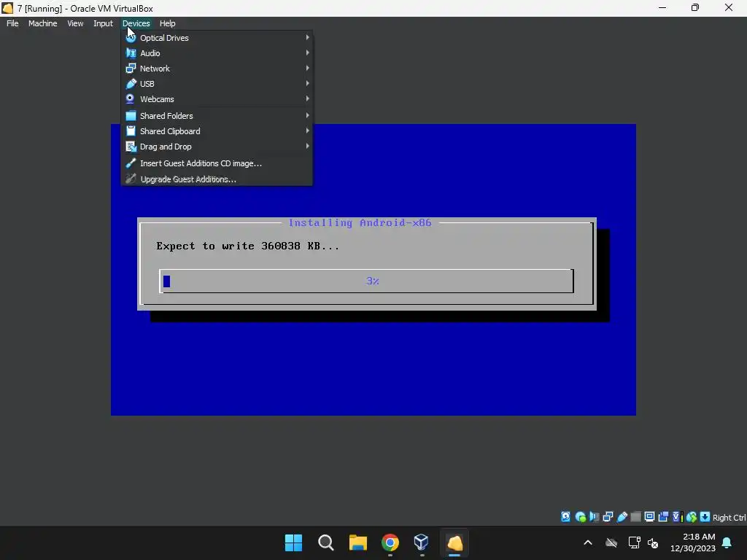This screenshot has width=747, height=560.
Task: Click the network adapters status icon
Action: [608, 517]
